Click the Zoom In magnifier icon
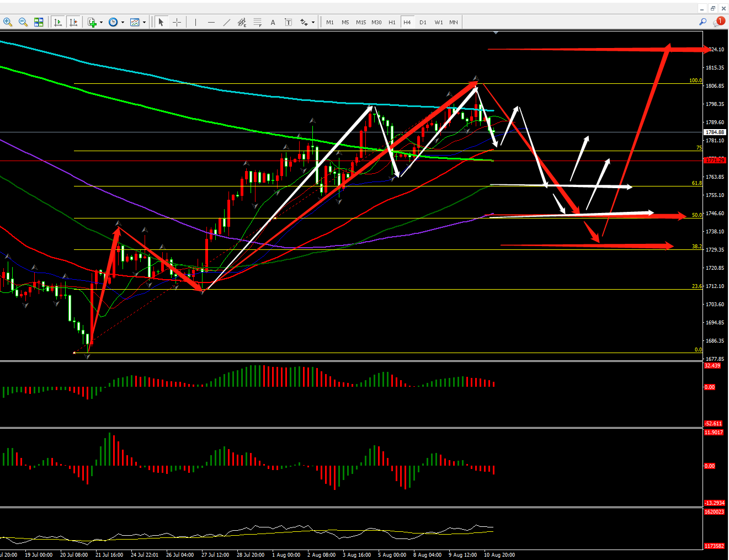The image size is (729, 560). [8, 22]
